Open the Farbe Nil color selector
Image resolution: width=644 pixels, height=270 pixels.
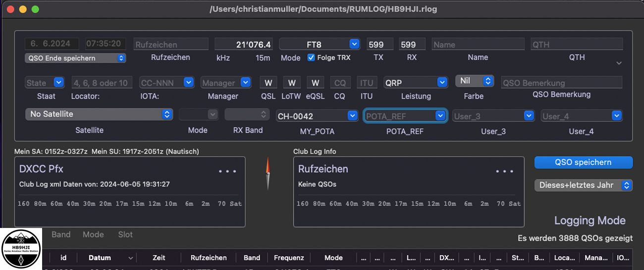[474, 81]
